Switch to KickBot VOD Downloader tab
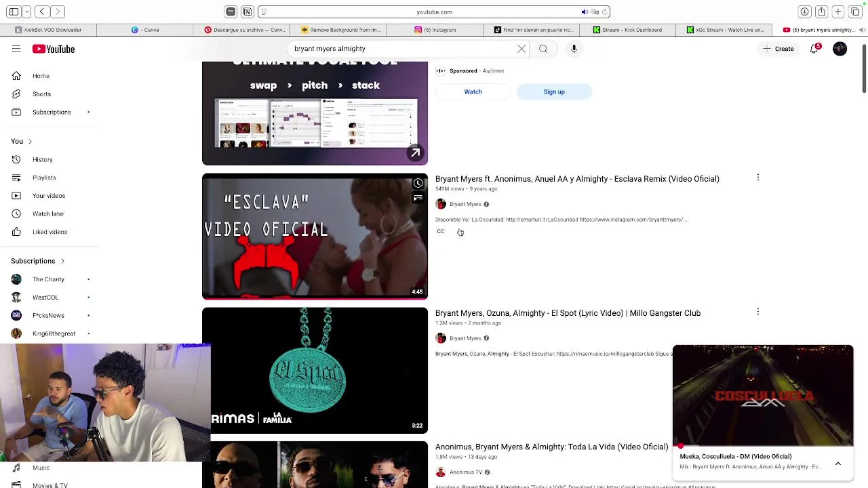This screenshot has width=868, height=488. pos(48,30)
